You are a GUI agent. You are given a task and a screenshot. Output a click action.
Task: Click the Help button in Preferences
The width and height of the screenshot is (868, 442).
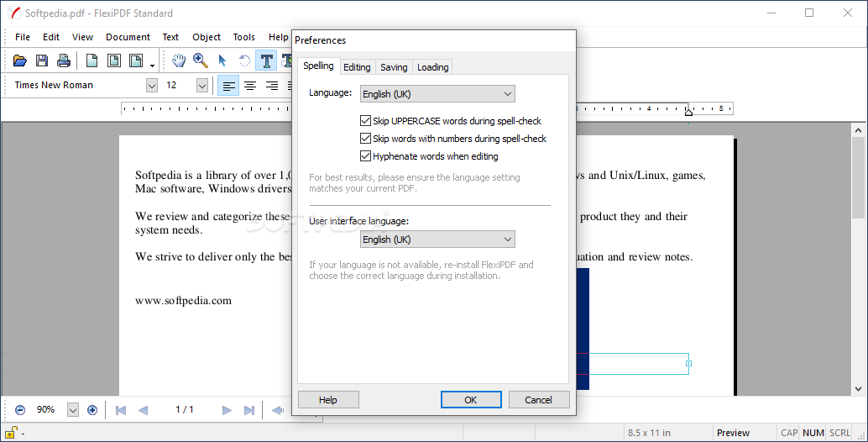(328, 400)
